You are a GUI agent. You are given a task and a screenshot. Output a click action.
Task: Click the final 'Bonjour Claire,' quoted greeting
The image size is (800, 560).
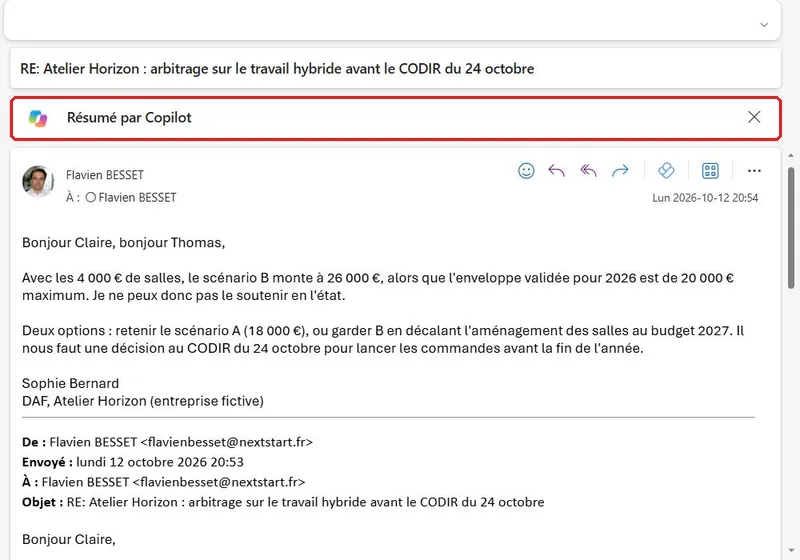(x=69, y=540)
